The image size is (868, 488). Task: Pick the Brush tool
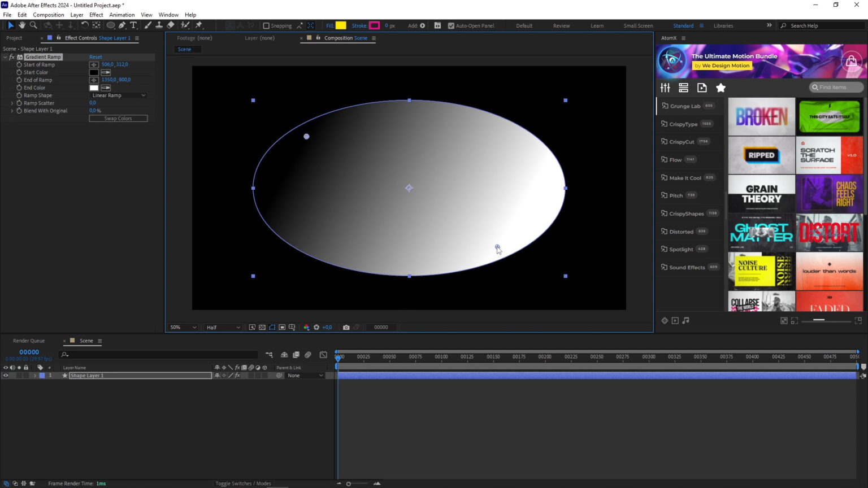[x=147, y=25]
